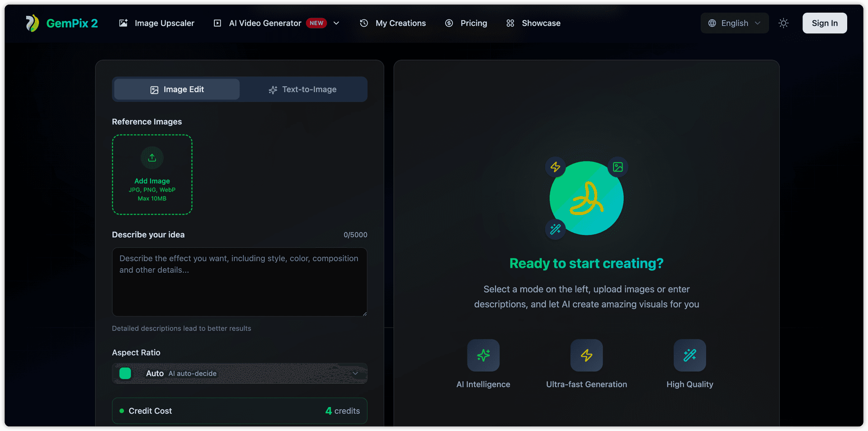The width and height of the screenshot is (868, 431).
Task: Click the text area resize handle
Action: (364, 314)
